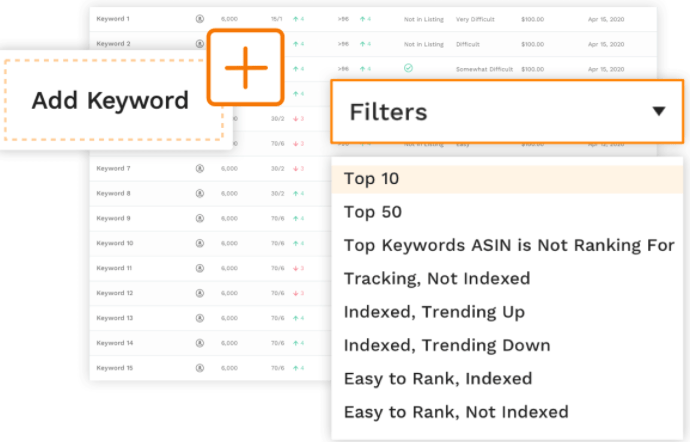The width and height of the screenshot is (690, 442).
Task: Click the Very Difficult cell
Action: pyautogui.click(x=475, y=19)
